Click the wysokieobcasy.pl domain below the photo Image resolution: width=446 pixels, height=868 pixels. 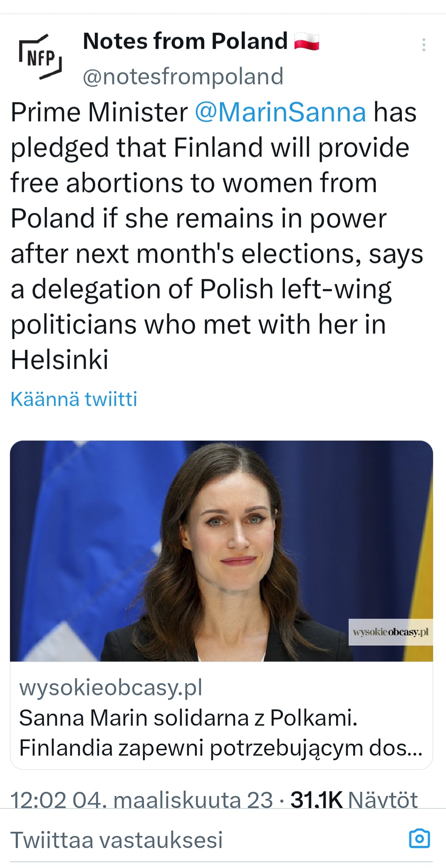click(x=111, y=687)
